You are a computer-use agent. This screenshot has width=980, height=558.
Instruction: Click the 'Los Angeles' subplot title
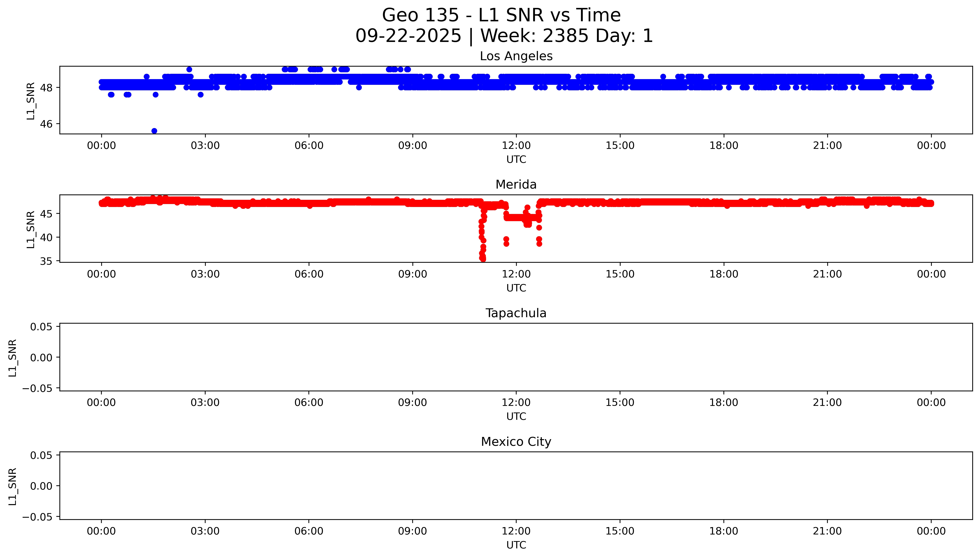tap(516, 56)
